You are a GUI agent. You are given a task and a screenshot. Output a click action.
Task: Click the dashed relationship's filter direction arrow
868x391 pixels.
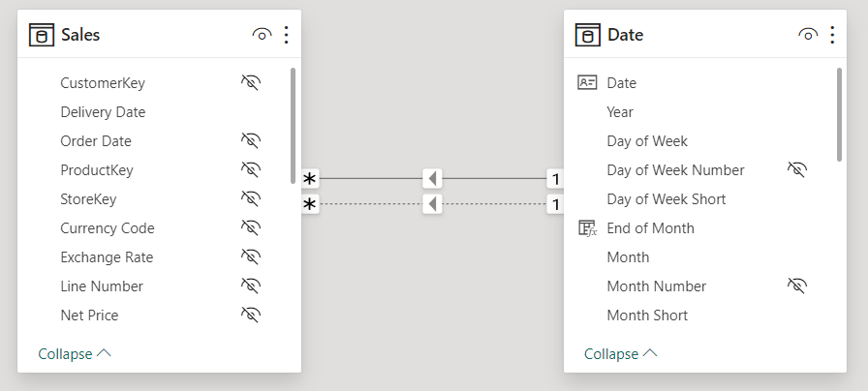[x=432, y=204]
